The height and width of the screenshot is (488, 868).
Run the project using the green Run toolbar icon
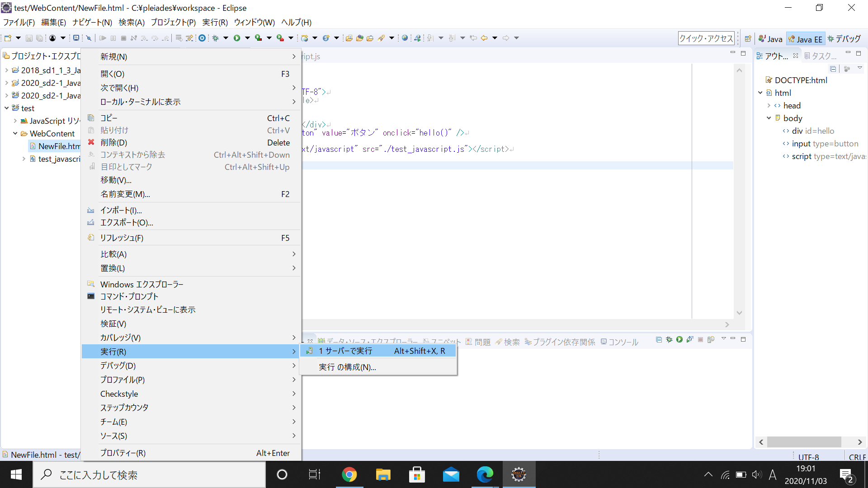pyautogui.click(x=236, y=38)
